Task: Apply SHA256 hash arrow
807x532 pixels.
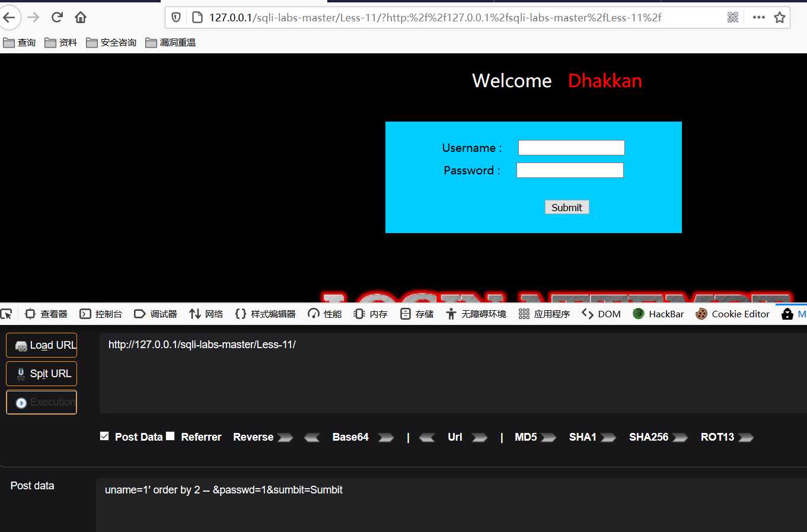Action: (x=680, y=438)
